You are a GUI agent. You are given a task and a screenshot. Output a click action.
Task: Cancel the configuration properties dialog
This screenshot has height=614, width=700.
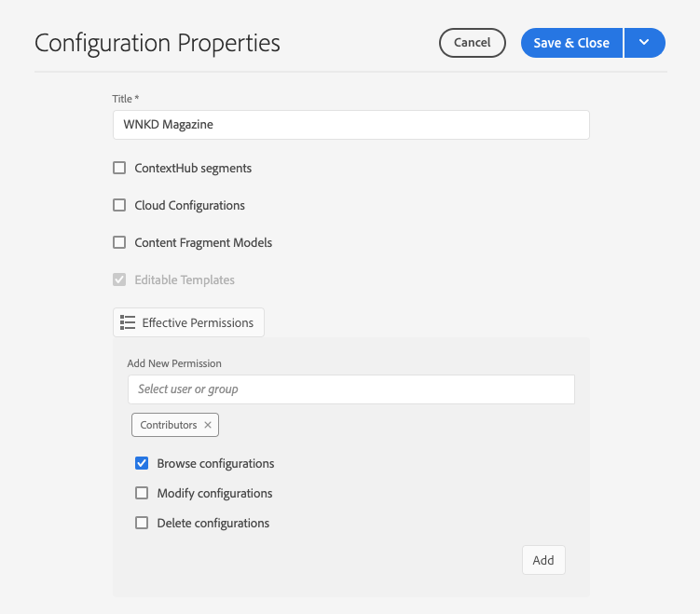point(472,43)
